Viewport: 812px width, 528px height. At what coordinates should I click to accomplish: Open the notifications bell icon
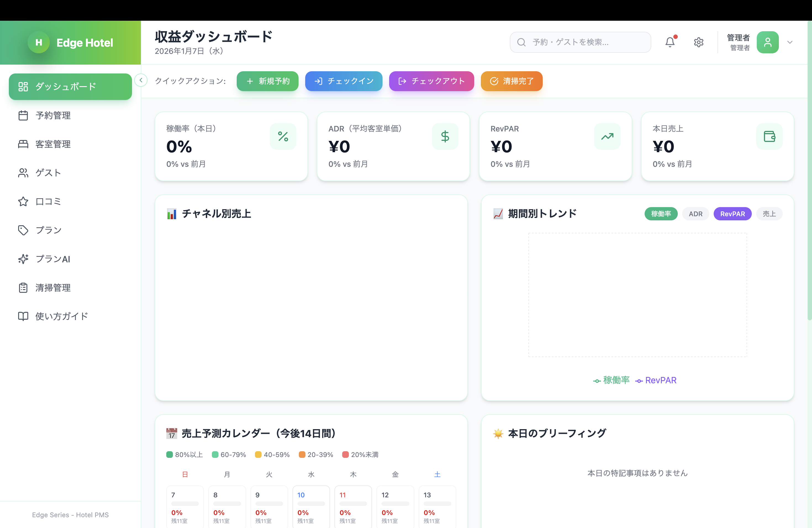[x=670, y=42]
